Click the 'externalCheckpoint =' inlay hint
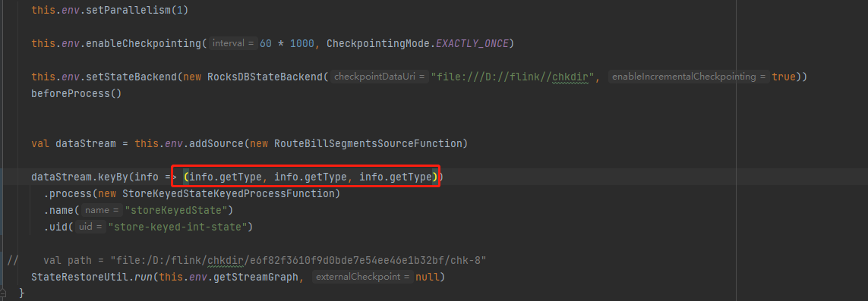 [x=362, y=276]
